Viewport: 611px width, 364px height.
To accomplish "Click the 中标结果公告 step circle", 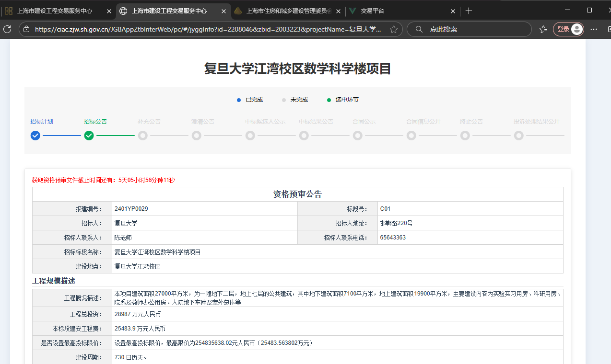I will pyautogui.click(x=304, y=136).
